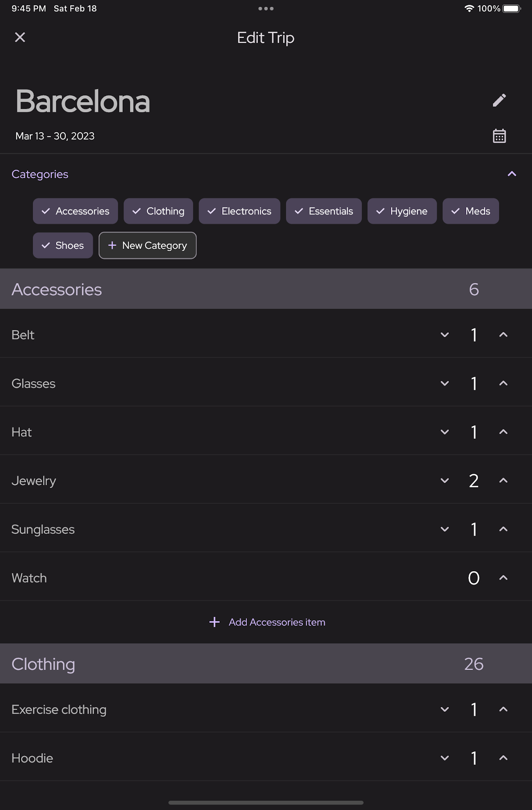The height and width of the screenshot is (810, 532).
Task: Tap the Watch quantity value 0
Action: (x=474, y=578)
